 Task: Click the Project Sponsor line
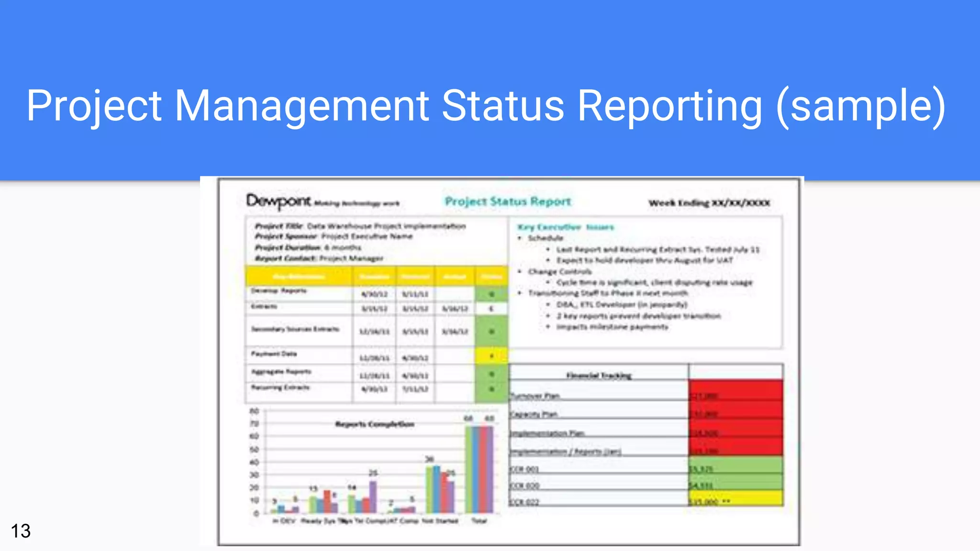(x=334, y=236)
